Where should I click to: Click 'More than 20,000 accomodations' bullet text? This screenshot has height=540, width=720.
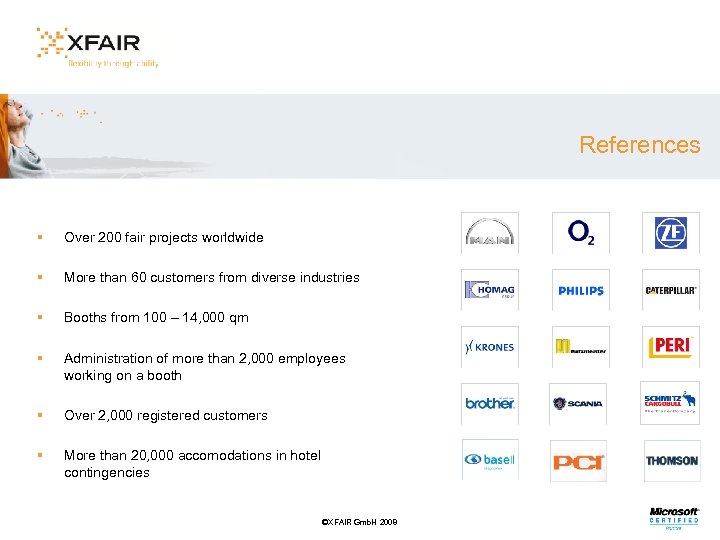click(192, 463)
